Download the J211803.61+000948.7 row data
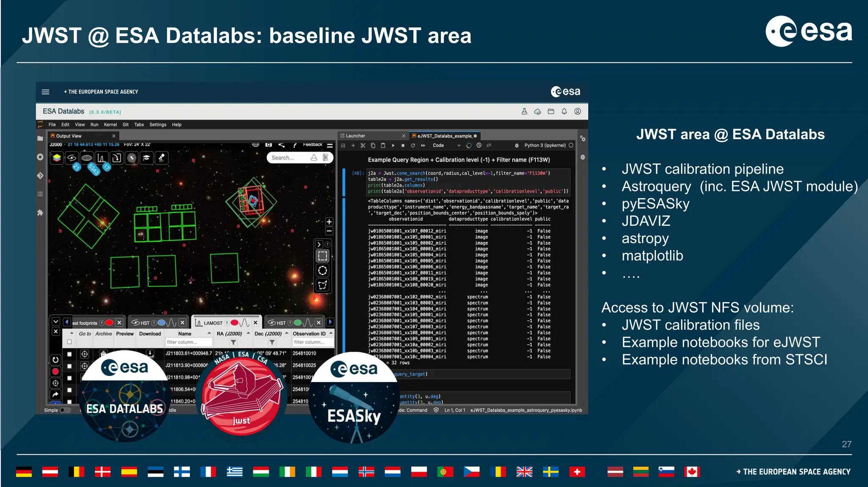Viewport: 868px width, 487px height. (x=150, y=353)
